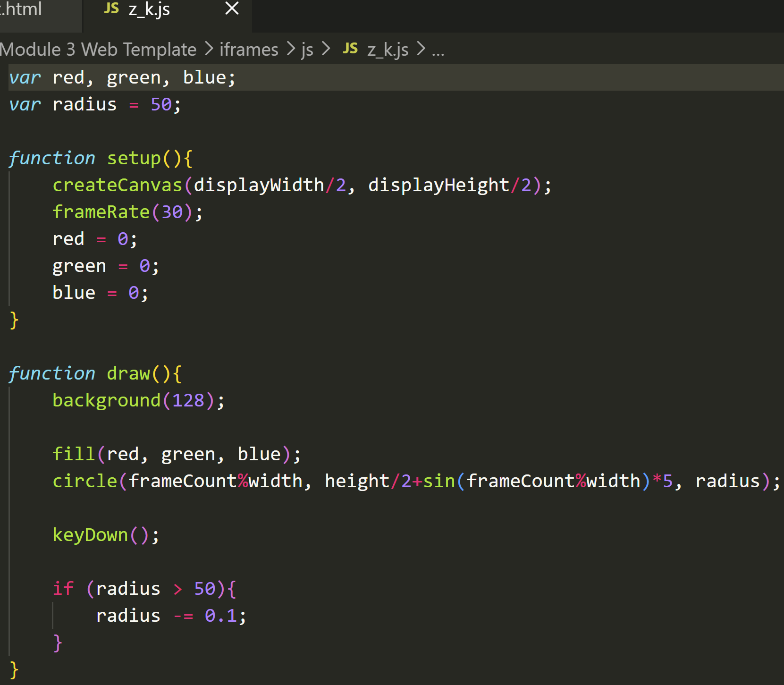Viewport: 784px width, 685px height.
Task: Click the createCanvas call
Action: coord(117,185)
